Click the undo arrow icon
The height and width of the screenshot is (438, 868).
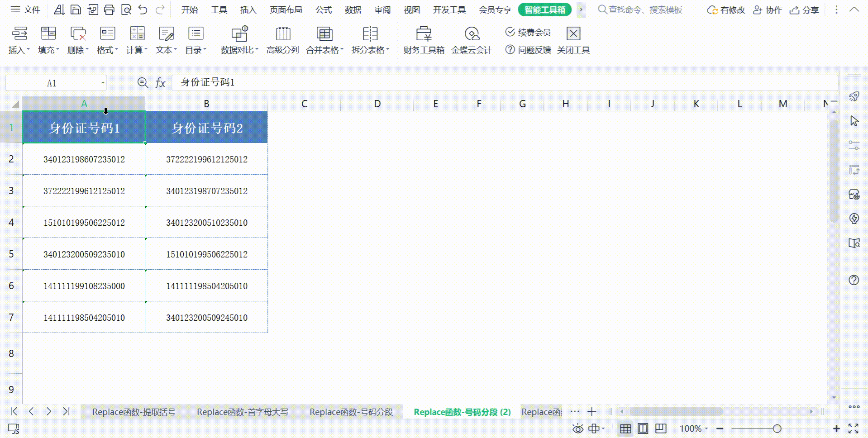point(143,10)
